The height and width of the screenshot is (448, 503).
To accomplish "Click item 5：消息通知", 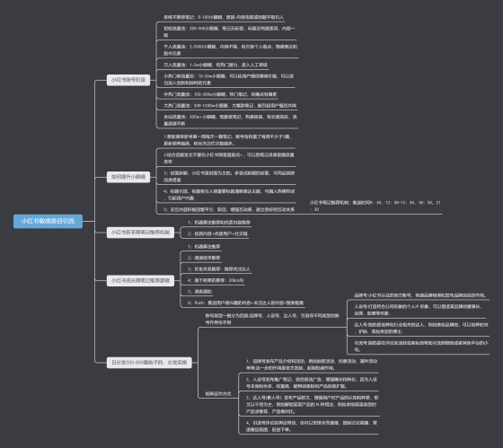I will coord(199,292).
